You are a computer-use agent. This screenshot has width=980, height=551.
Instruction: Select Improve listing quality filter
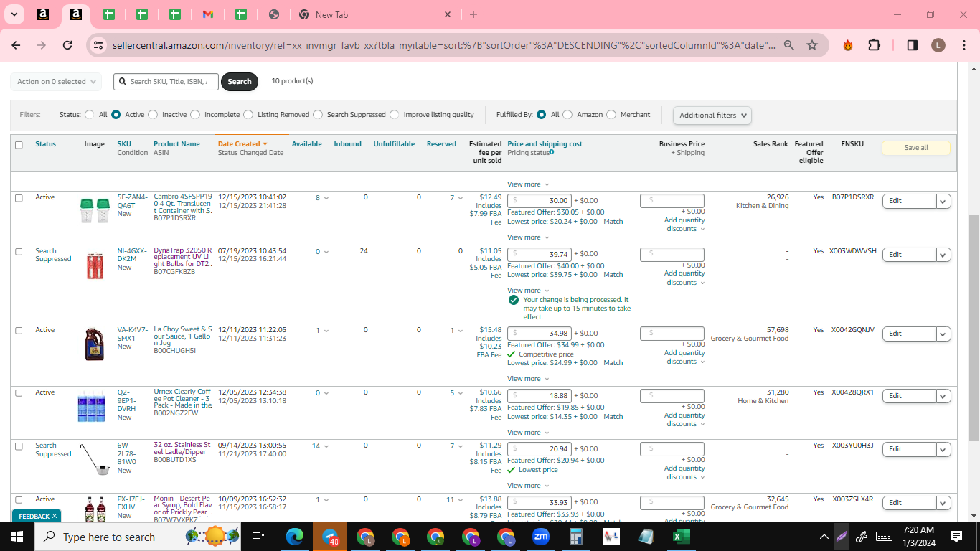[x=395, y=115]
